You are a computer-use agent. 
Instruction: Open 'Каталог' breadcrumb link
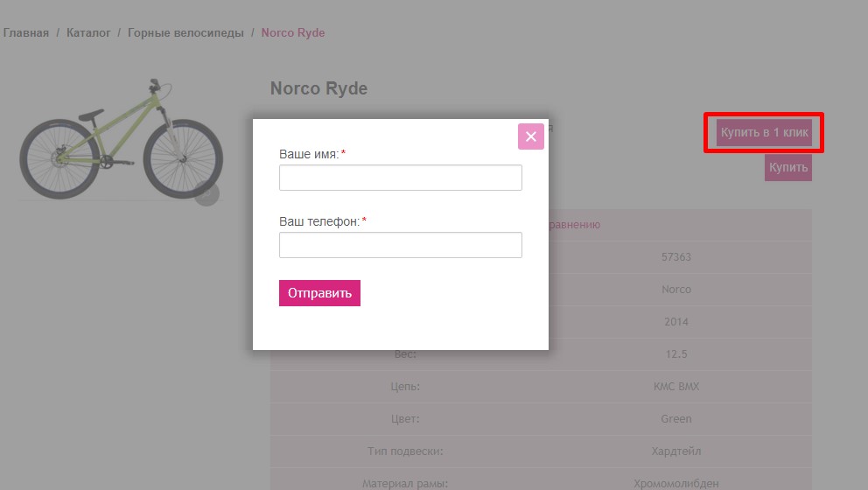[88, 32]
